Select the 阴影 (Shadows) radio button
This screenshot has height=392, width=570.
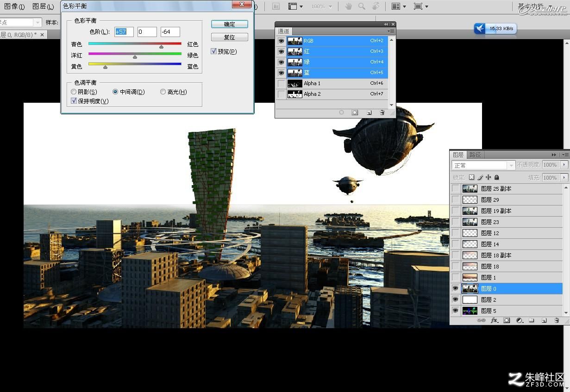click(74, 92)
